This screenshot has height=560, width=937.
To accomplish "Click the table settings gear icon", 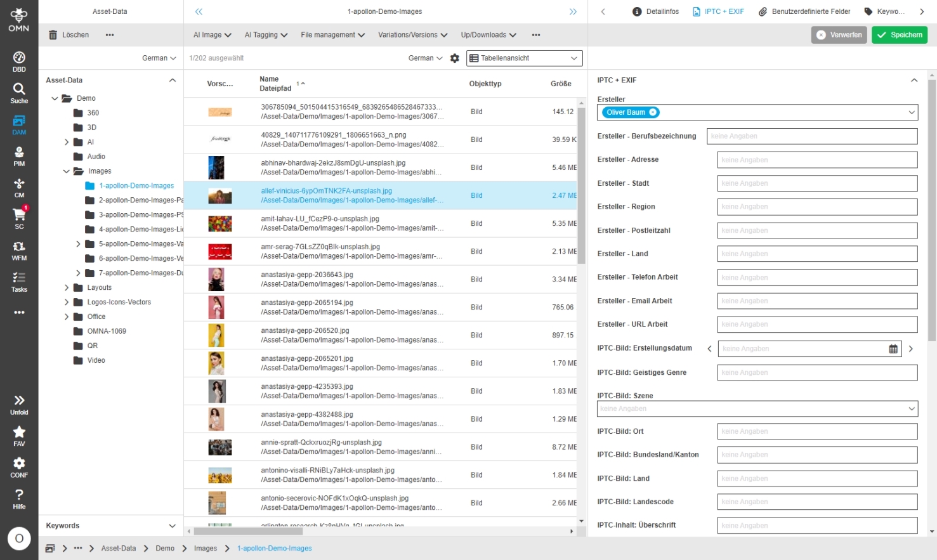I will [x=455, y=58].
